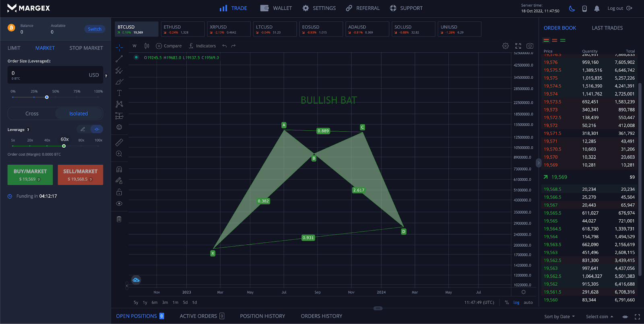Click the Order Size input field

[48, 75]
